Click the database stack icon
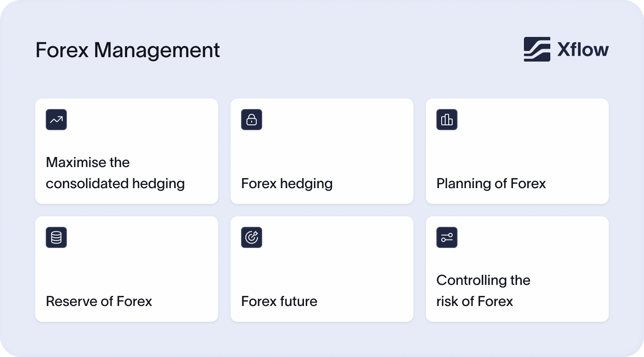This screenshot has height=357, width=644. click(x=56, y=237)
